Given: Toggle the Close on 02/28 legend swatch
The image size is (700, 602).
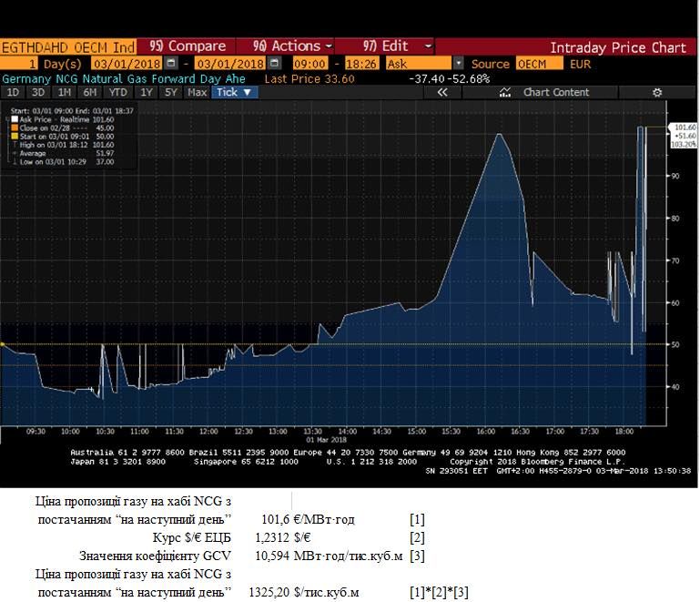Looking at the screenshot, I should pos(15,128).
